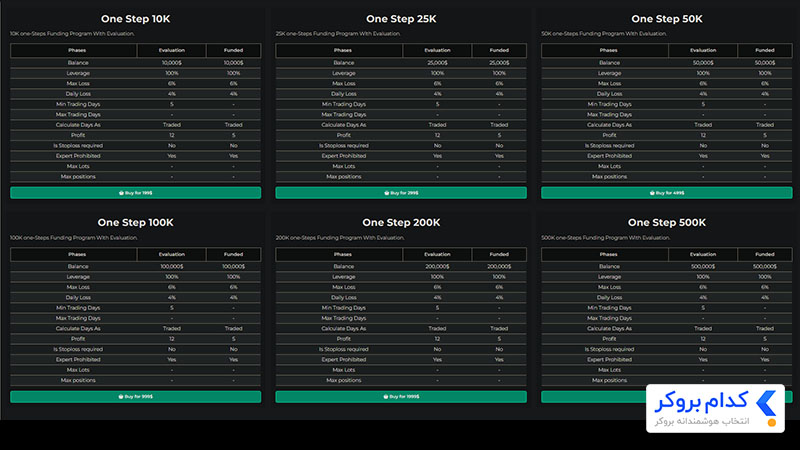Buy the One Step 25K plan for 299$
This screenshot has width=800, height=450.
coord(401,193)
